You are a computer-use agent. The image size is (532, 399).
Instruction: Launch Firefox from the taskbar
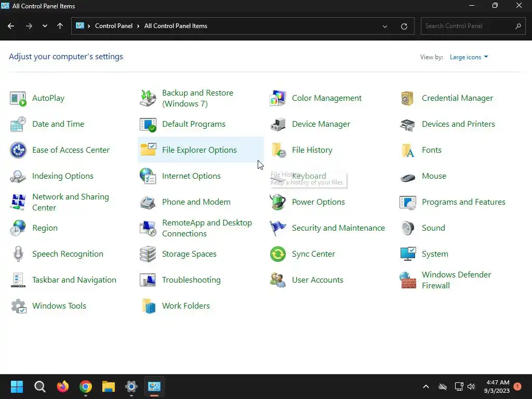(63, 387)
